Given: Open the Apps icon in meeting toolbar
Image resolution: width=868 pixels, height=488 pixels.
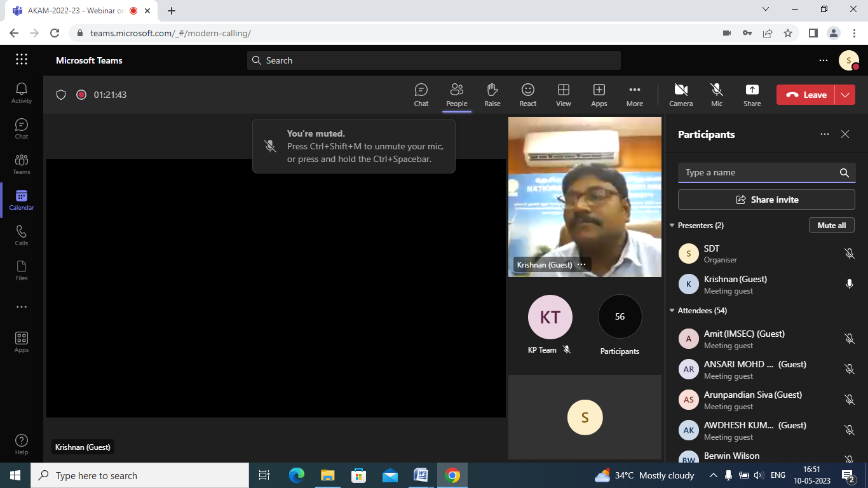Looking at the screenshot, I should (x=599, y=95).
